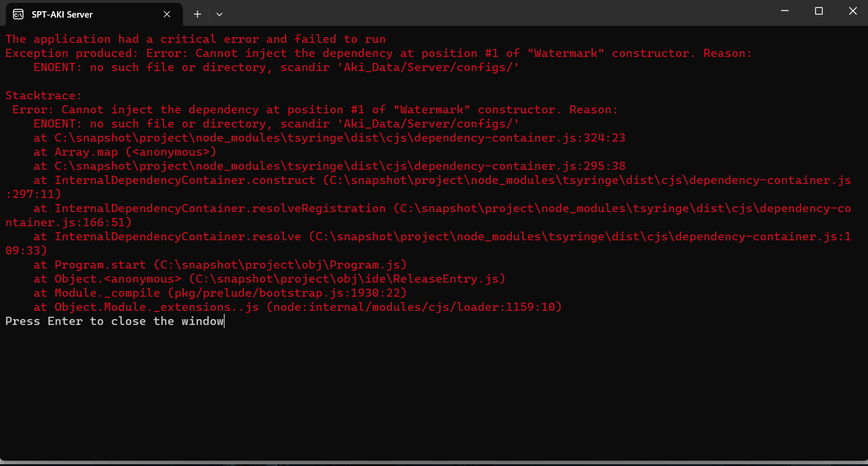This screenshot has height=466, width=868.
Task: Click the terminal icon in the SPT-AKI Server tab
Action: click(18, 14)
